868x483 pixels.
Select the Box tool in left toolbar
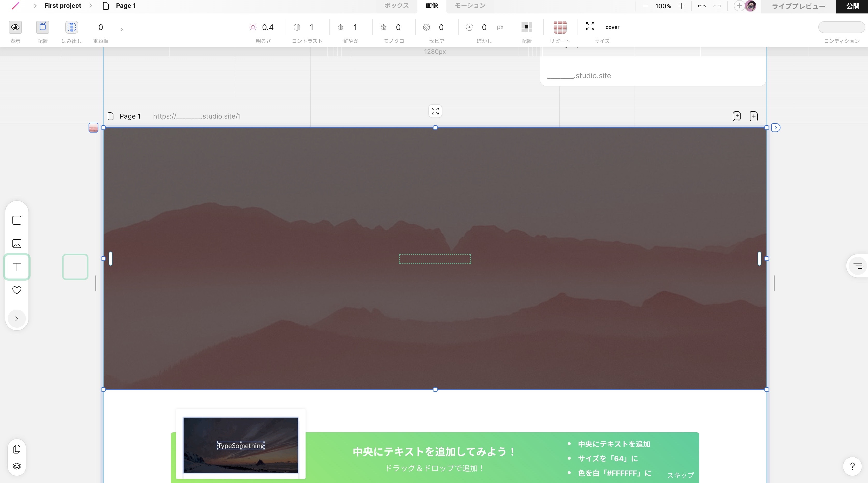(17, 220)
